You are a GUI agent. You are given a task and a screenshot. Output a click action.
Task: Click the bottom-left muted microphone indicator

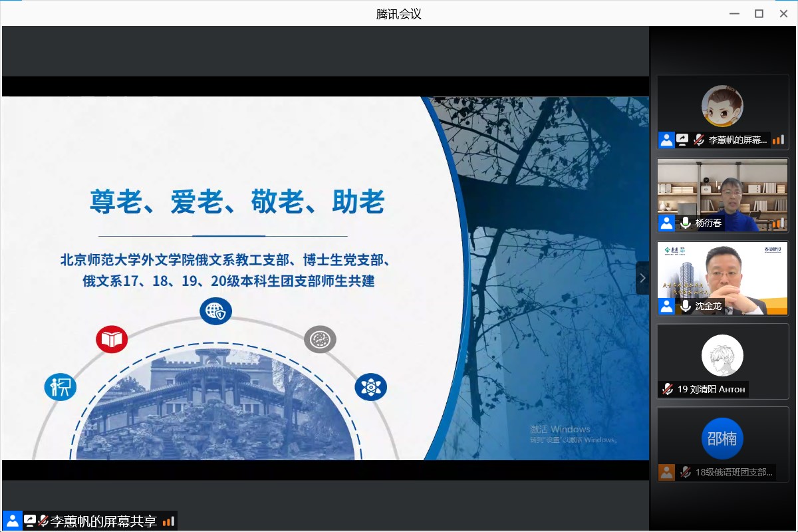tap(44, 521)
